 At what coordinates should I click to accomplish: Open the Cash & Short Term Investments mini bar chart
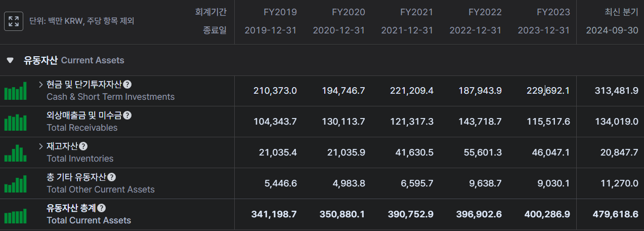[15, 91]
